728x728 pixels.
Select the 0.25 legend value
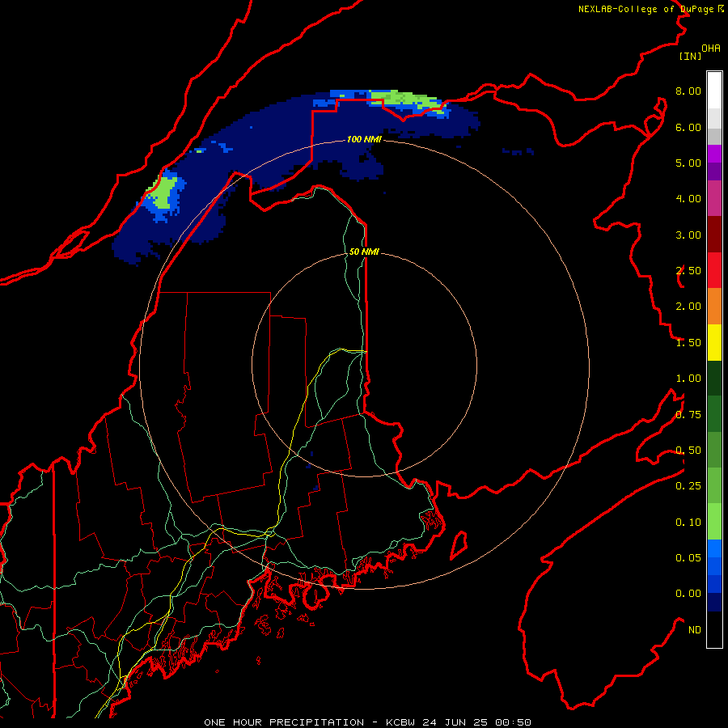(x=688, y=486)
